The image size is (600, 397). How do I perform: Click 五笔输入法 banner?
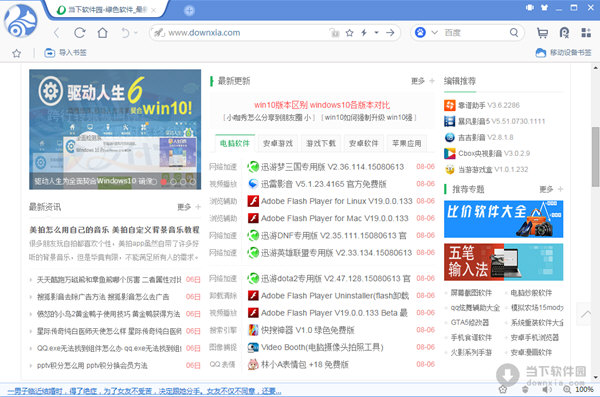[504, 262]
